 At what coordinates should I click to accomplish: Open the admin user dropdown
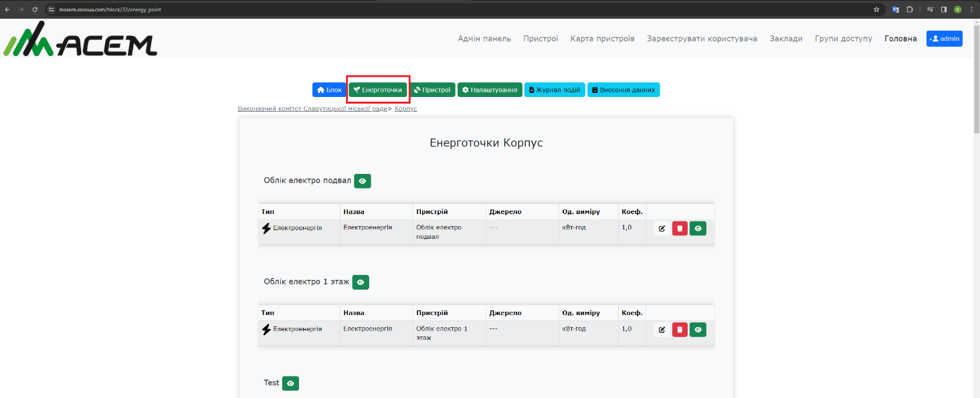pyautogui.click(x=944, y=39)
